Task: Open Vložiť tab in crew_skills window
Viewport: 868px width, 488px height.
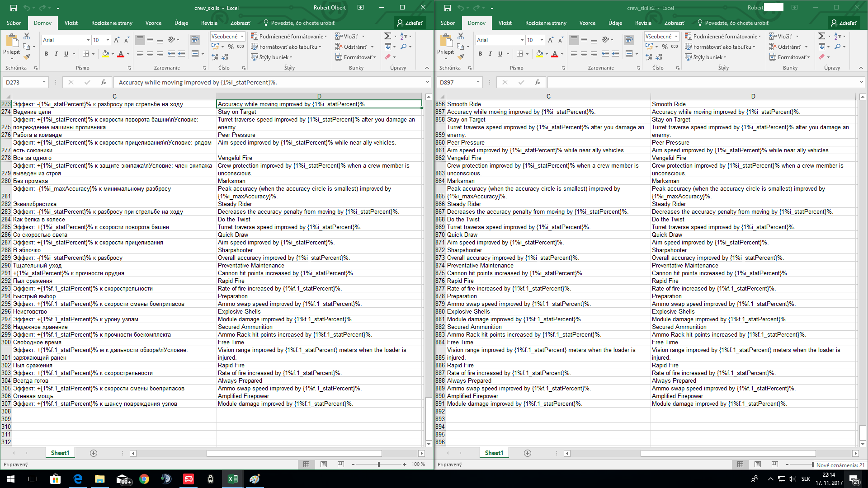Action: click(71, 23)
